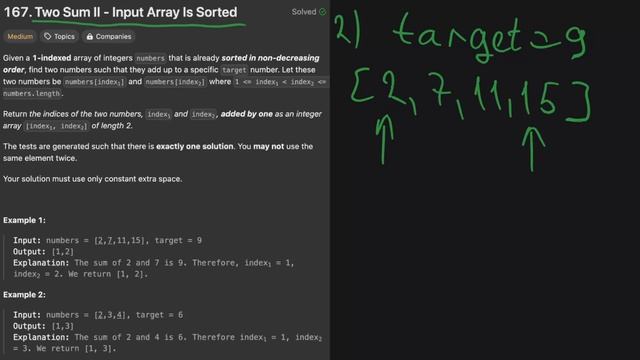Click the inline code 'numbers' in description
Screen dimensions: 640x360
point(150,58)
